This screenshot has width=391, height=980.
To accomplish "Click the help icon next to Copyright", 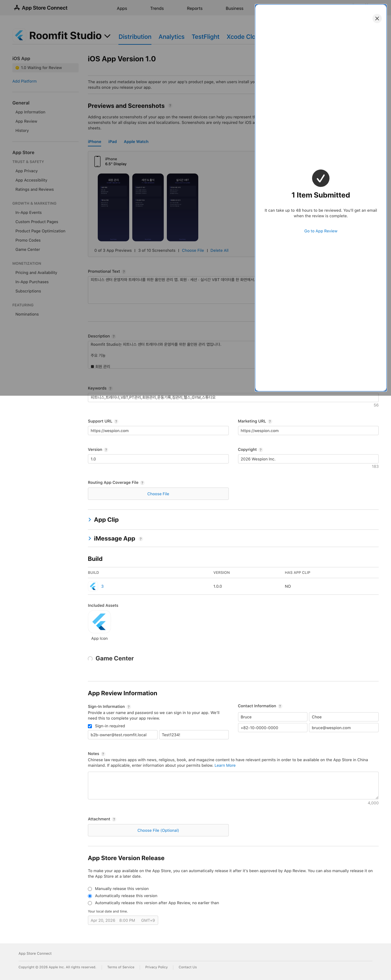I will click(261, 450).
